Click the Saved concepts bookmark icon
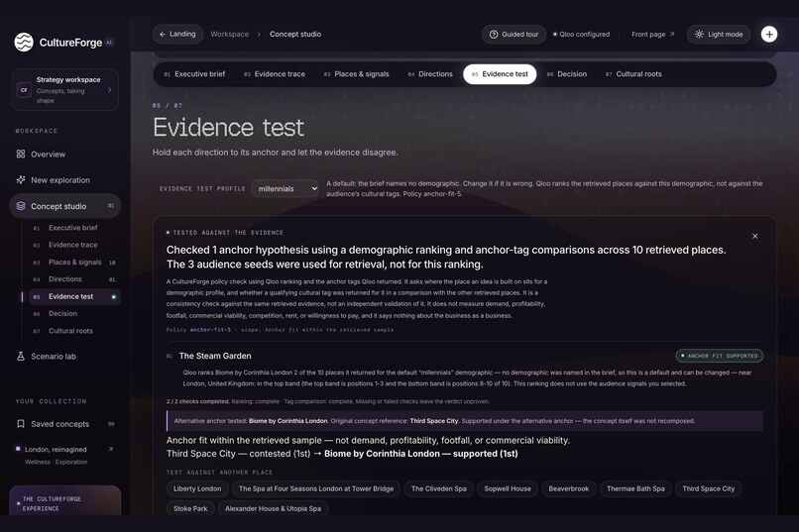 [21, 424]
